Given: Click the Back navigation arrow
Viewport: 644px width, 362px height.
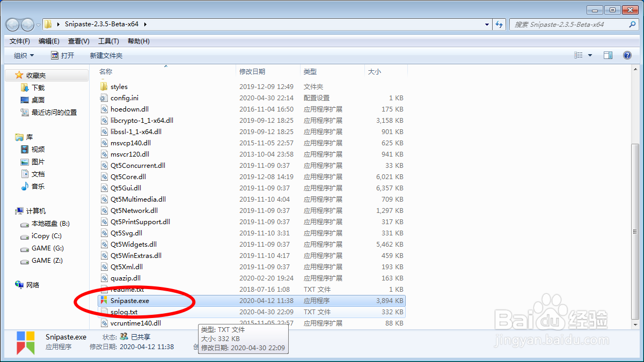Looking at the screenshot, I should (x=13, y=24).
